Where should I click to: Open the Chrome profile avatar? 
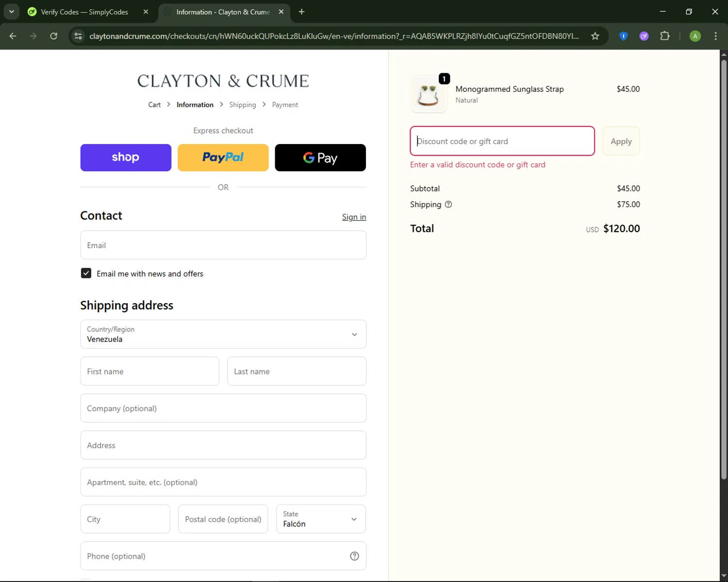[x=695, y=36]
